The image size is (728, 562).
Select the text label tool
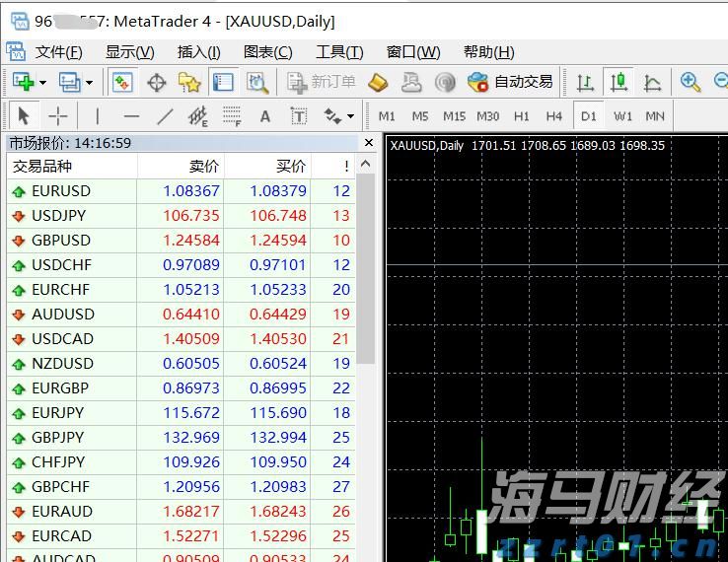coord(264,116)
